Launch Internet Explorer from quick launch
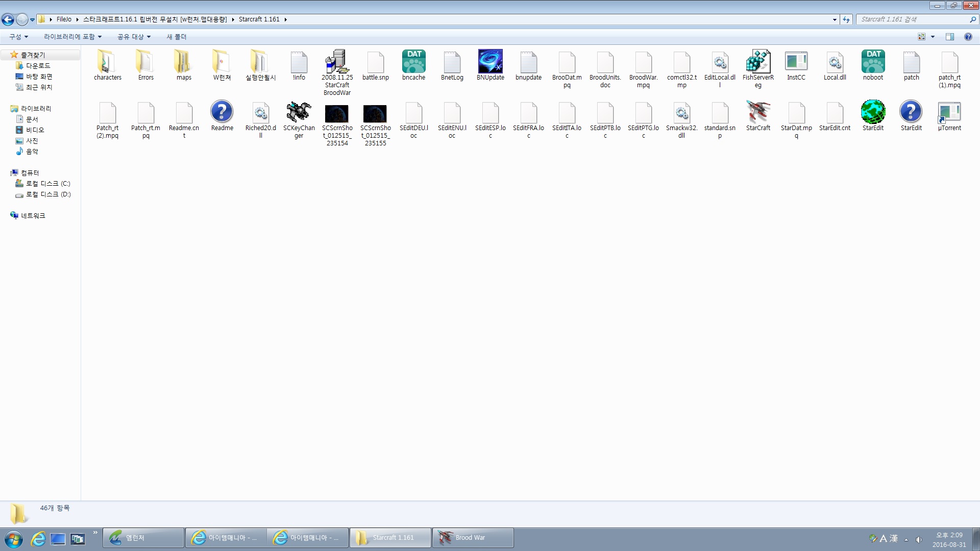 pyautogui.click(x=38, y=539)
